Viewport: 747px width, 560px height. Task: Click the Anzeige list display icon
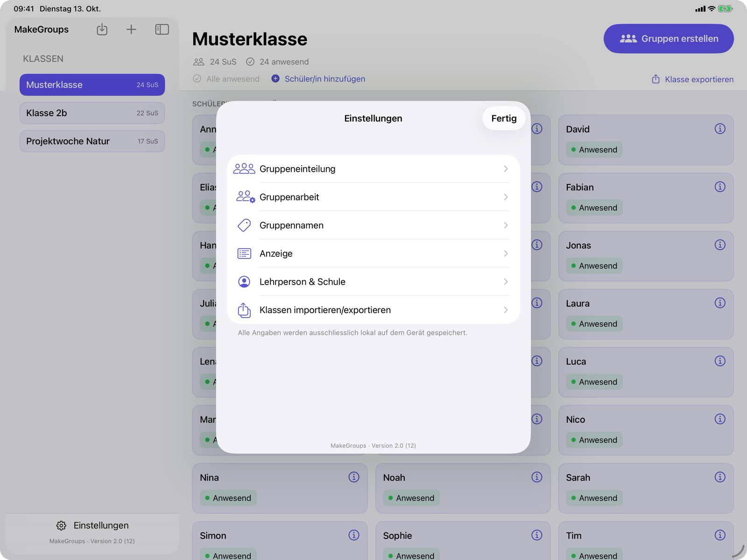pyautogui.click(x=244, y=253)
